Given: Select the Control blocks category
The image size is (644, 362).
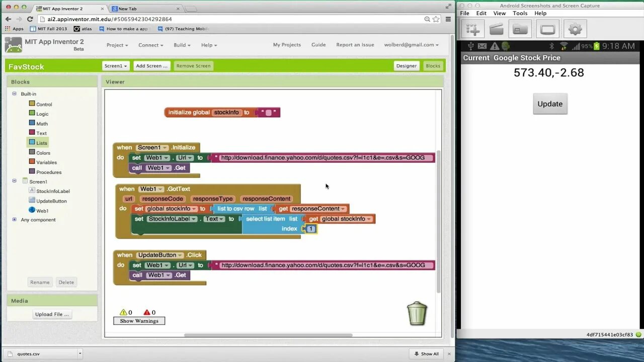Looking at the screenshot, I should pos(40,104).
